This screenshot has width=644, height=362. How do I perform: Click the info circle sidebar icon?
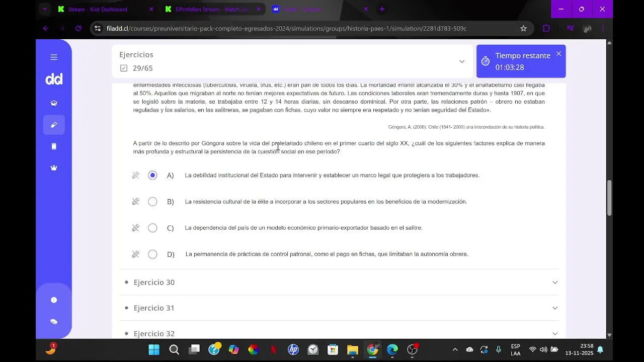click(54, 300)
